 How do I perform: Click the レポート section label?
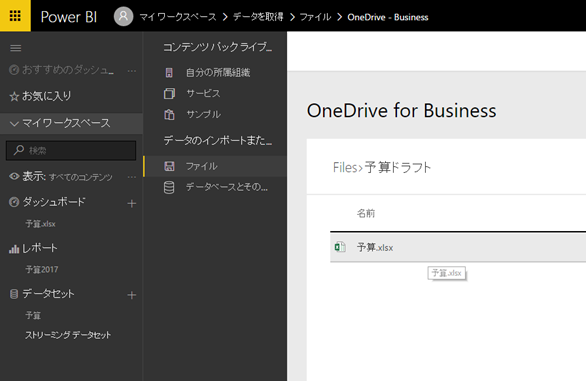coord(40,248)
